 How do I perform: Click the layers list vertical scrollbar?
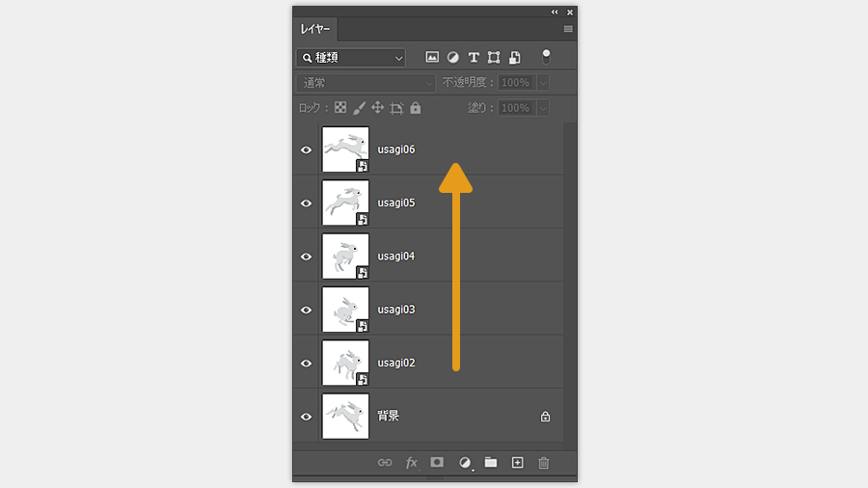click(570, 285)
